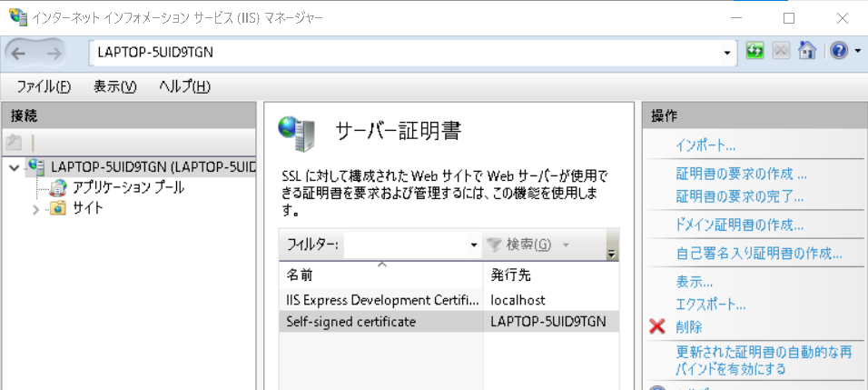868x390 pixels.
Task: Click the localhost cell
Action: [518, 300]
